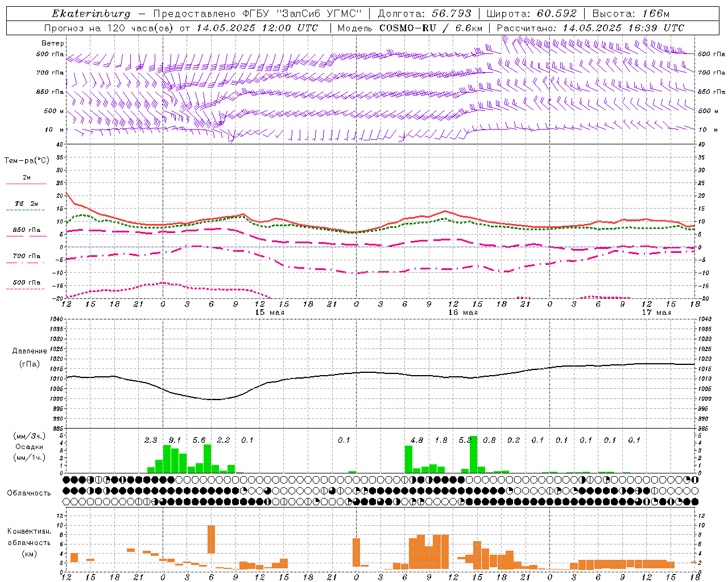Click the Долгота: 56.793 value
This screenshot has height=582, width=728.
tap(424, 14)
